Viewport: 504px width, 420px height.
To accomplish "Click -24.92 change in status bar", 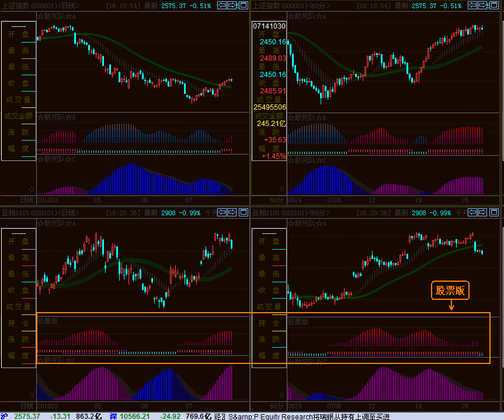I will click(x=171, y=416).
